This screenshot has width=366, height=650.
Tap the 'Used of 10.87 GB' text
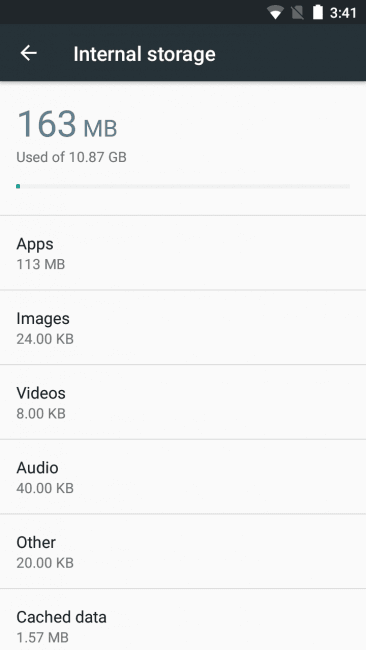pyautogui.click(x=71, y=157)
